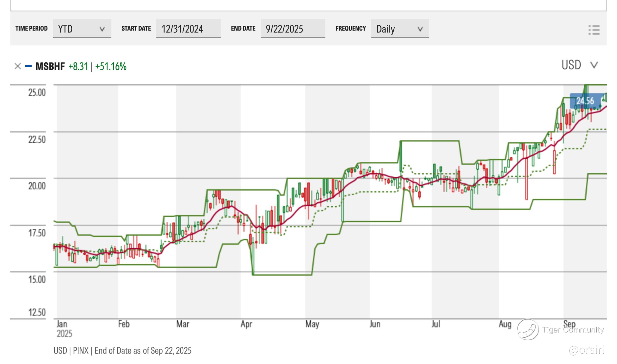Click the chevron arrow beside YTD

click(x=102, y=29)
